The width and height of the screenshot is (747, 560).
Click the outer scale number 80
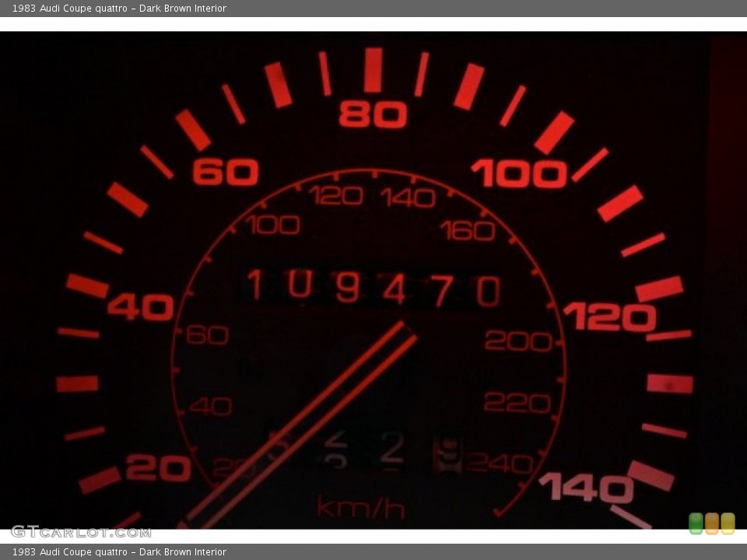pos(373,114)
